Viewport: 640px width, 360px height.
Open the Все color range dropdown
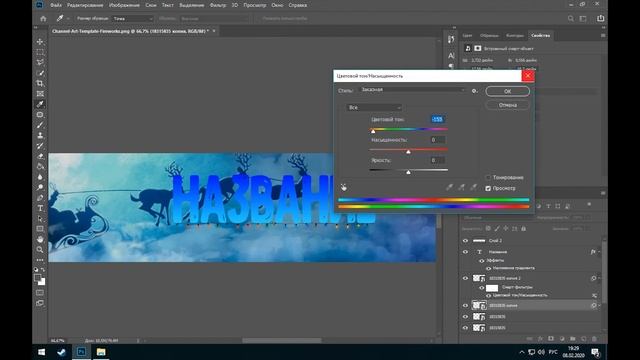374,107
